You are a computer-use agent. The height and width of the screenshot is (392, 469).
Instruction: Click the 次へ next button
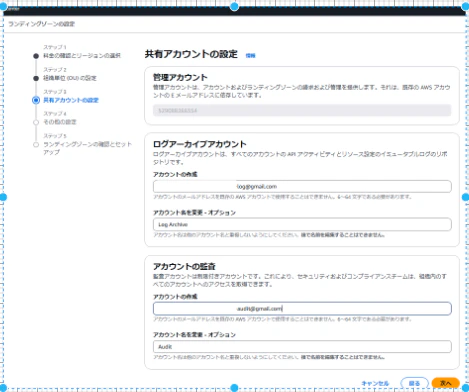[x=446, y=383]
